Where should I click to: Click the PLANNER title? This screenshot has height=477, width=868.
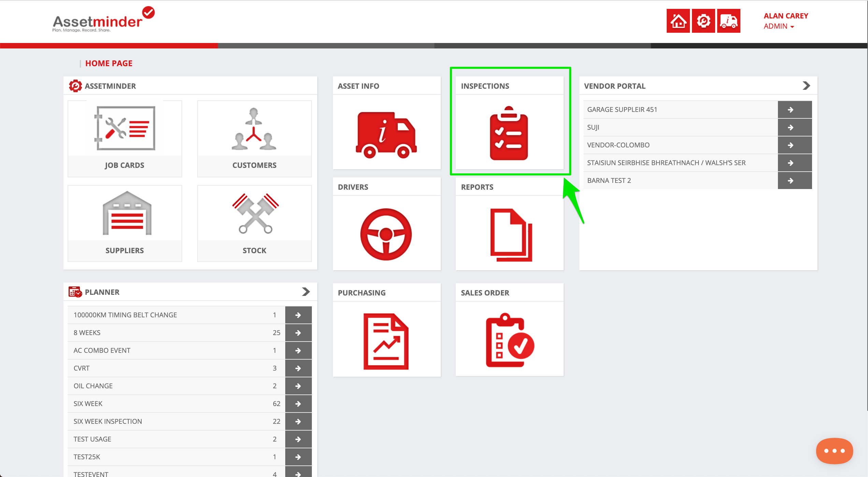click(102, 292)
